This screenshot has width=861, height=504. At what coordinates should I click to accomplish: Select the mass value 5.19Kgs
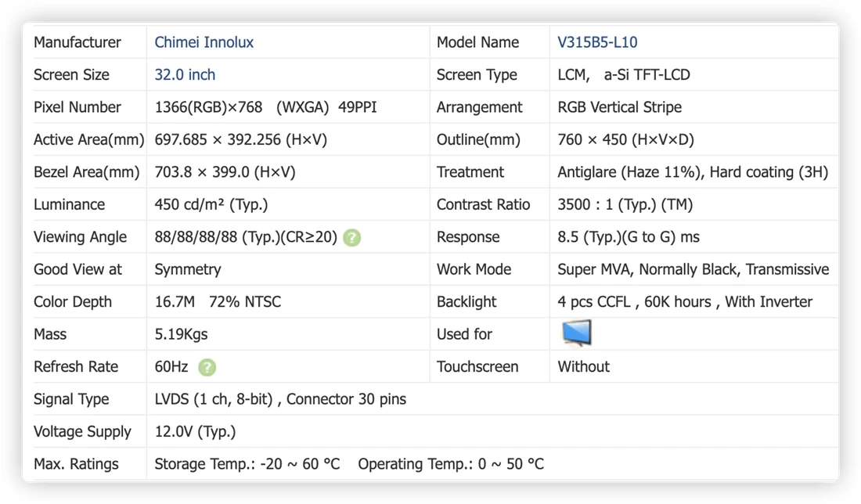coord(181,334)
